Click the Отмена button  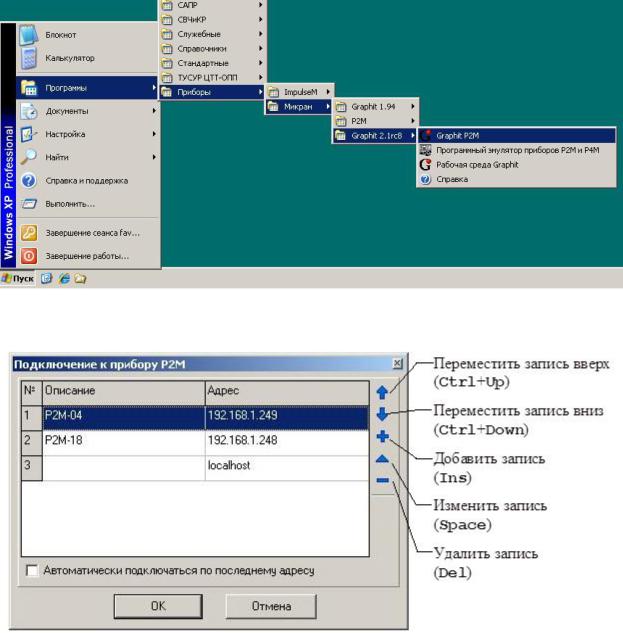click(271, 606)
